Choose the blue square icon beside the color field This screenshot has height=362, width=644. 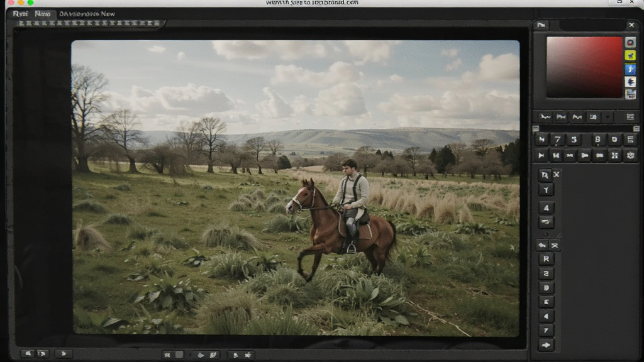630,69
